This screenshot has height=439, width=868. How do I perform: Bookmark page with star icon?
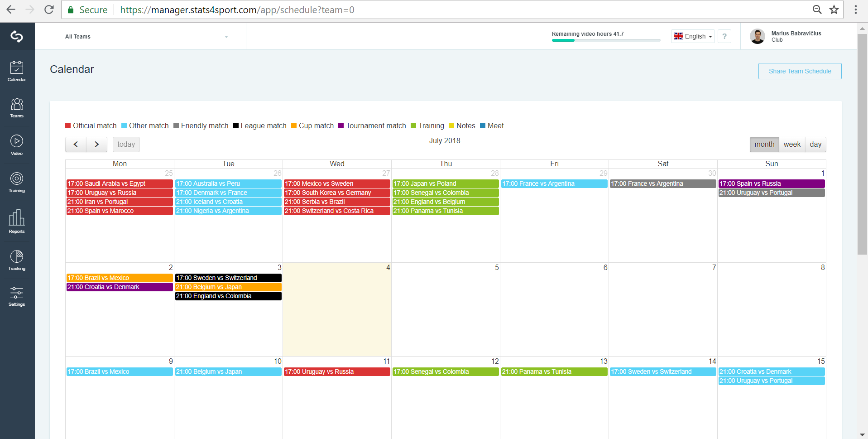click(x=834, y=10)
